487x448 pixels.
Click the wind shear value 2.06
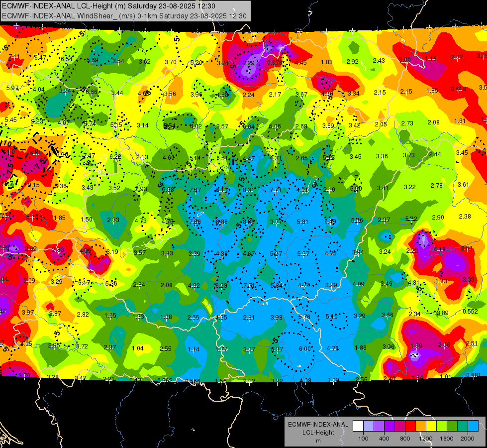click(x=444, y=344)
